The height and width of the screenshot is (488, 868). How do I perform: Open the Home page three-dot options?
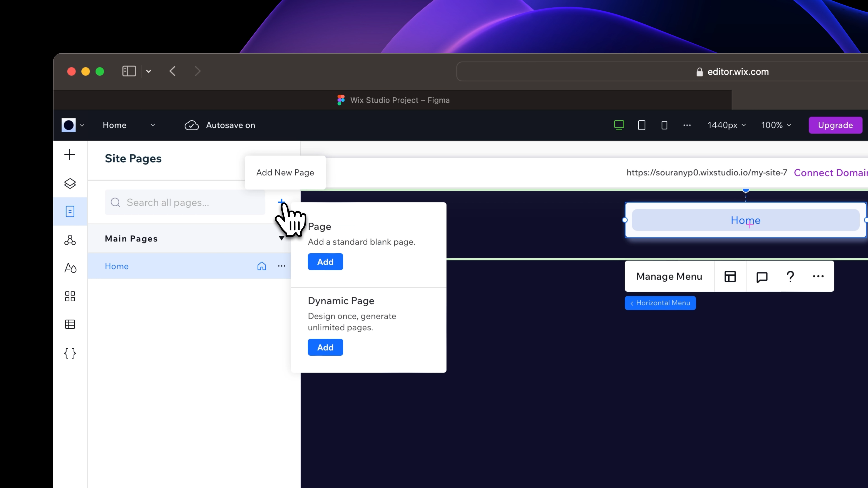tap(281, 266)
